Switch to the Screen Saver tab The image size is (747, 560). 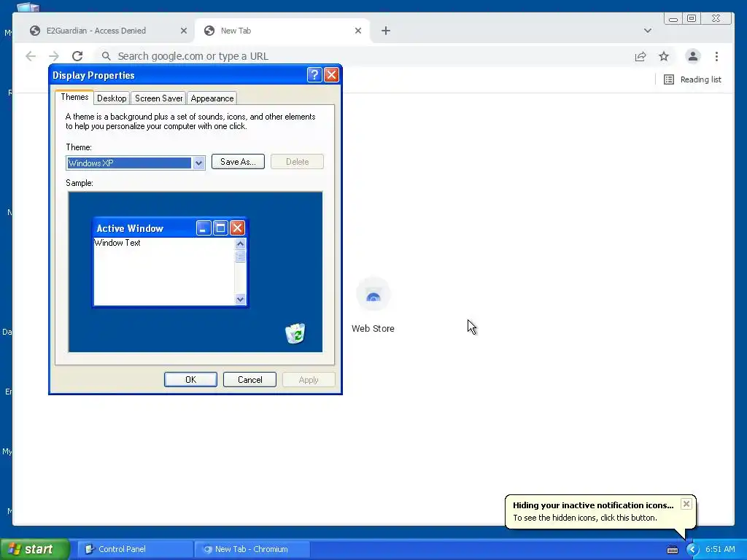click(158, 98)
